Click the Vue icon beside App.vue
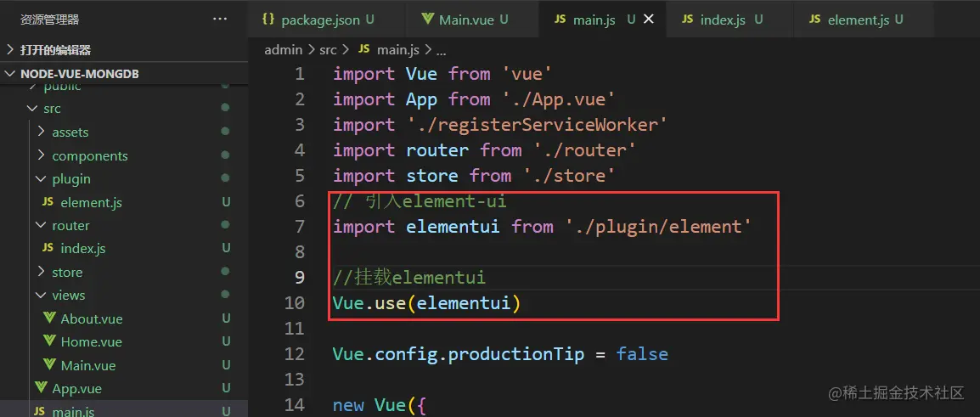 click(x=41, y=387)
